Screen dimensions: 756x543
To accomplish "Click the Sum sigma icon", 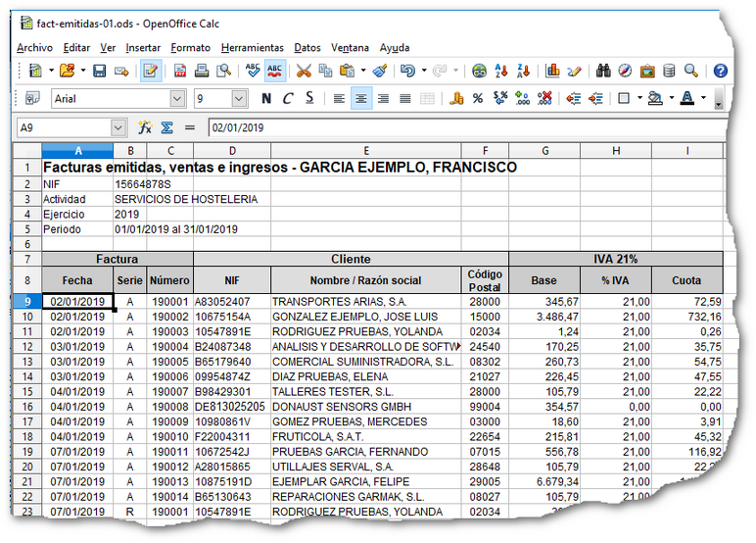I will [x=166, y=127].
